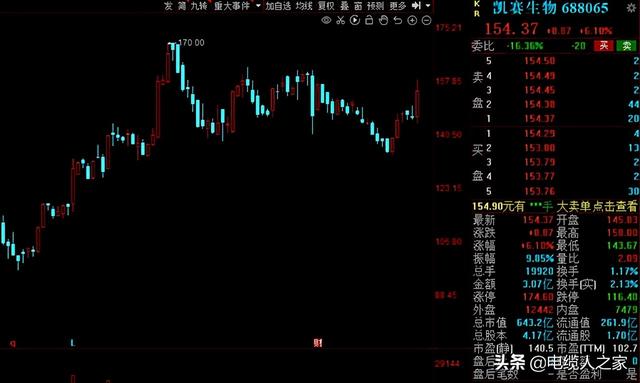The image size is (640, 383).
Task: Select the 九转 indicator
Action: click(x=199, y=6)
